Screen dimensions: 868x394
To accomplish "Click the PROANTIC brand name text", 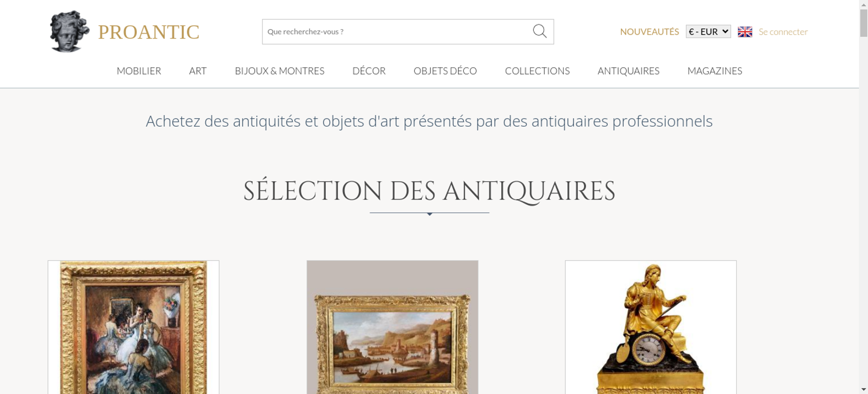I will (149, 32).
